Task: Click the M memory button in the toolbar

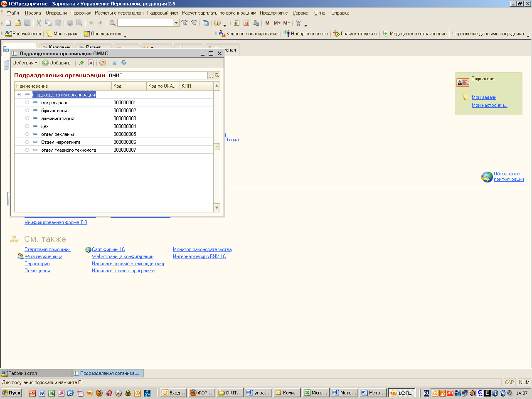Action: 267,23
